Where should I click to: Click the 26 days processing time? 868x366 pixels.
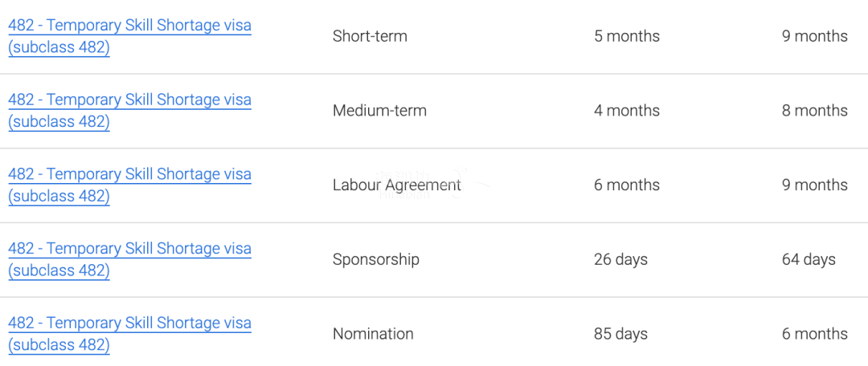pyautogui.click(x=620, y=259)
